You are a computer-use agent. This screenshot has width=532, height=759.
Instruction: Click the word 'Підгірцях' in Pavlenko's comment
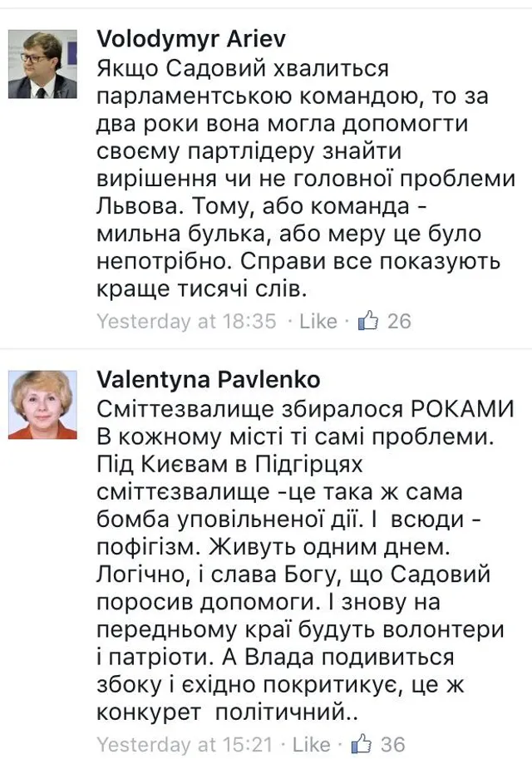pyautogui.click(x=291, y=462)
